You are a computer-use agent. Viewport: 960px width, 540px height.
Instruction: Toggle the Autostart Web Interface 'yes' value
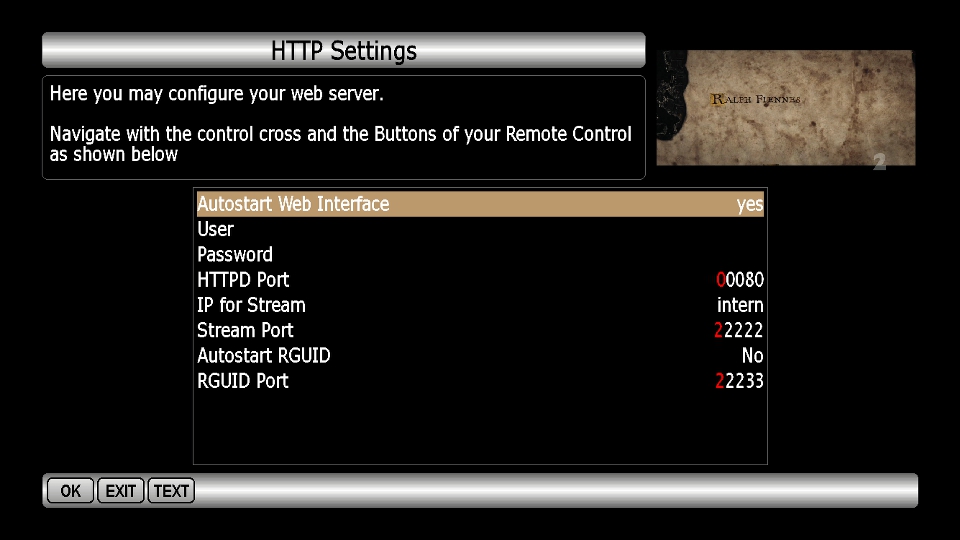coord(749,205)
